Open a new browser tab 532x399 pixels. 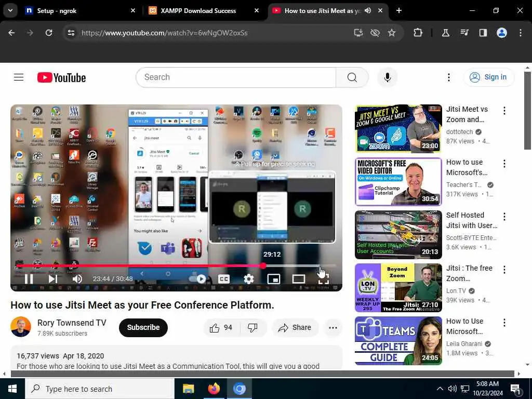[x=399, y=10]
